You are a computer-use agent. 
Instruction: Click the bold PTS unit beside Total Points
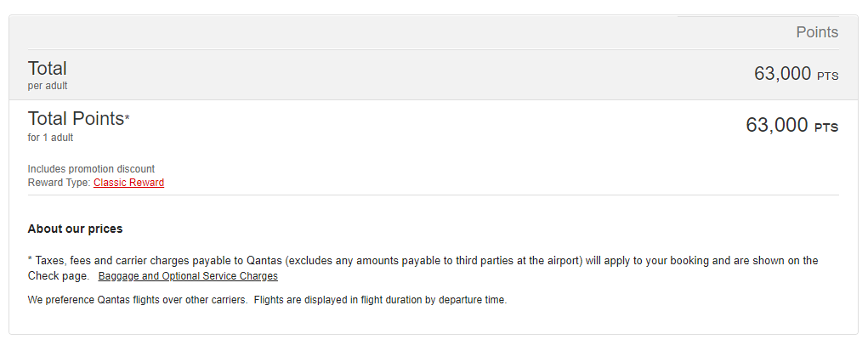click(826, 128)
